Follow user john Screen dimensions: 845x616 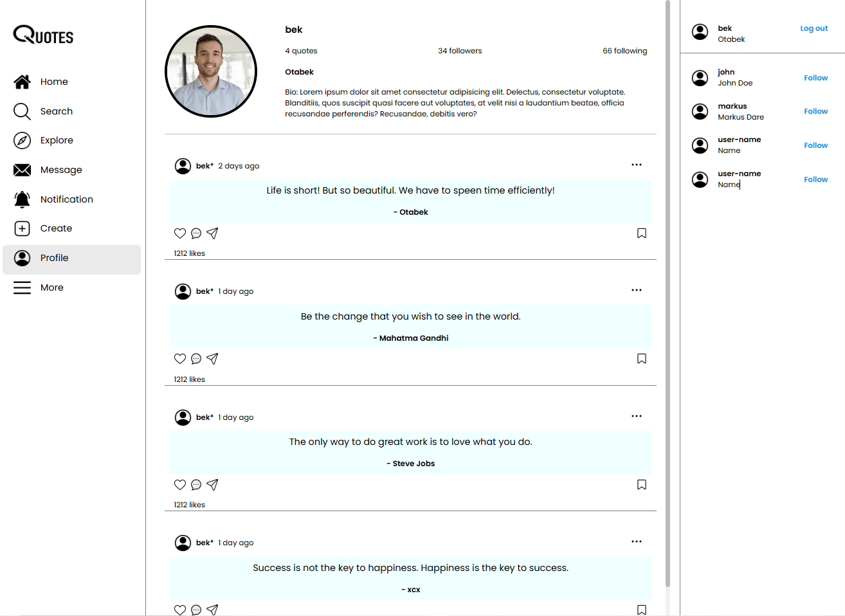coord(815,78)
